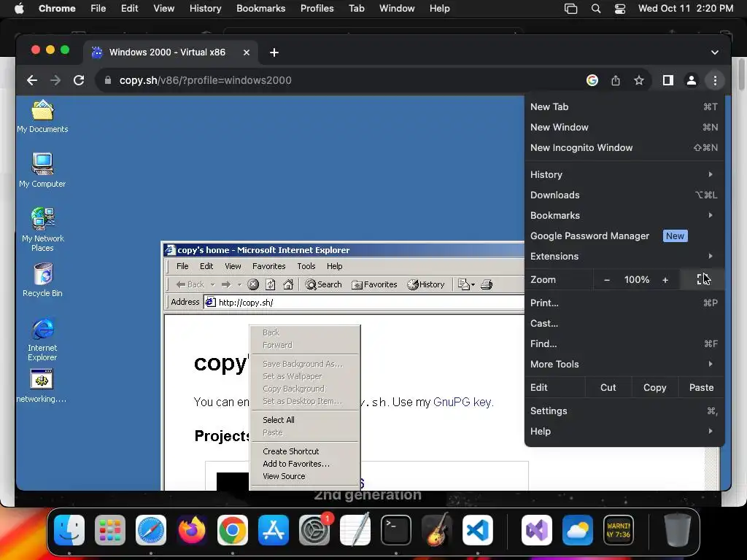Click Create Shortcut in context menu

(x=305, y=451)
